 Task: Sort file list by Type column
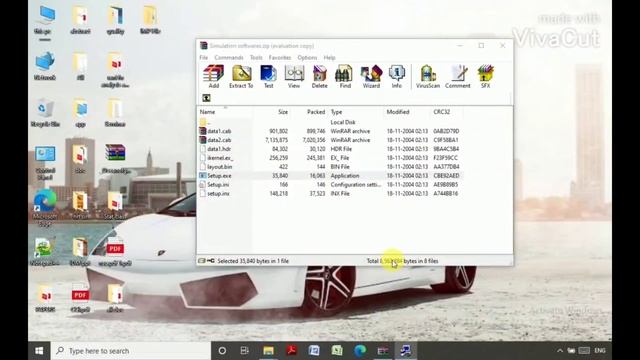(336, 112)
